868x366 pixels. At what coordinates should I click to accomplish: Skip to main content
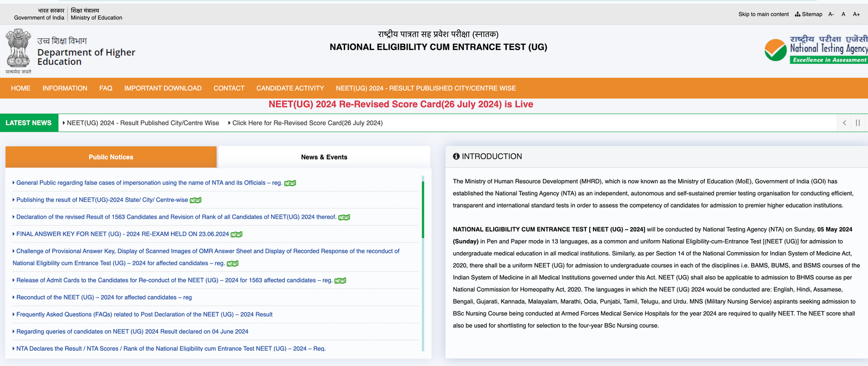pyautogui.click(x=763, y=14)
